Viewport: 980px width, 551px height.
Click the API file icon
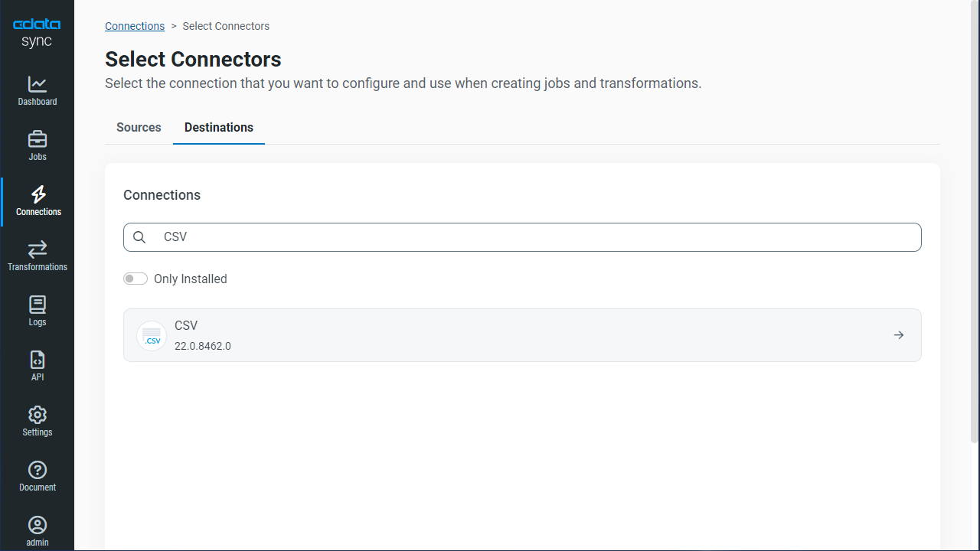click(x=37, y=360)
